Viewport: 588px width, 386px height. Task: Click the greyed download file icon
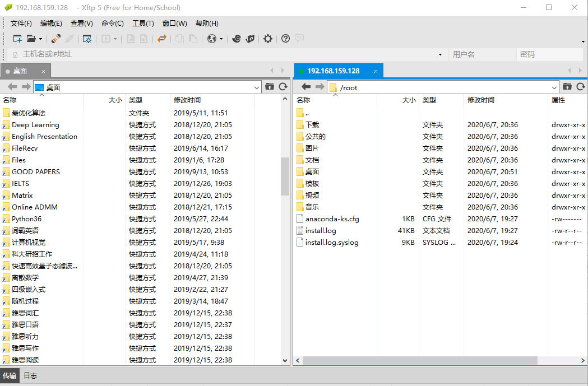pos(131,39)
